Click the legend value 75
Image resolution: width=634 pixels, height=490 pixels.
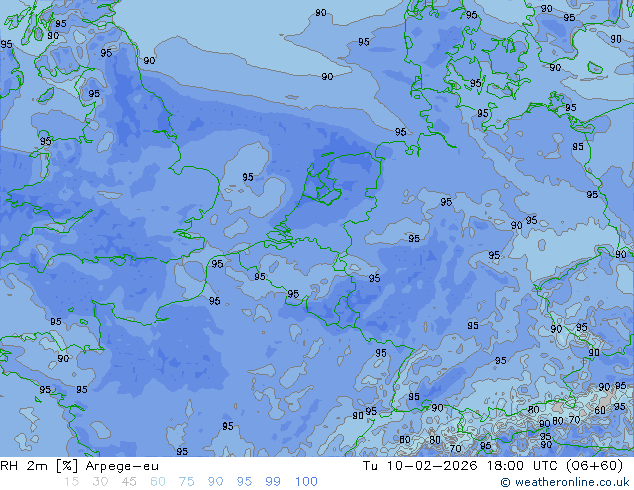(186, 482)
